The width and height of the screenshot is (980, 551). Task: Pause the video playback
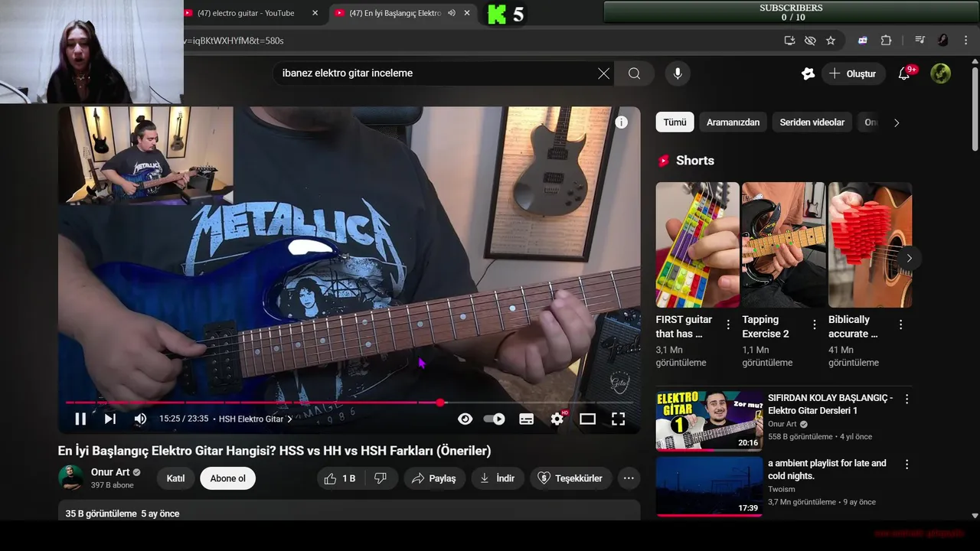[80, 419]
